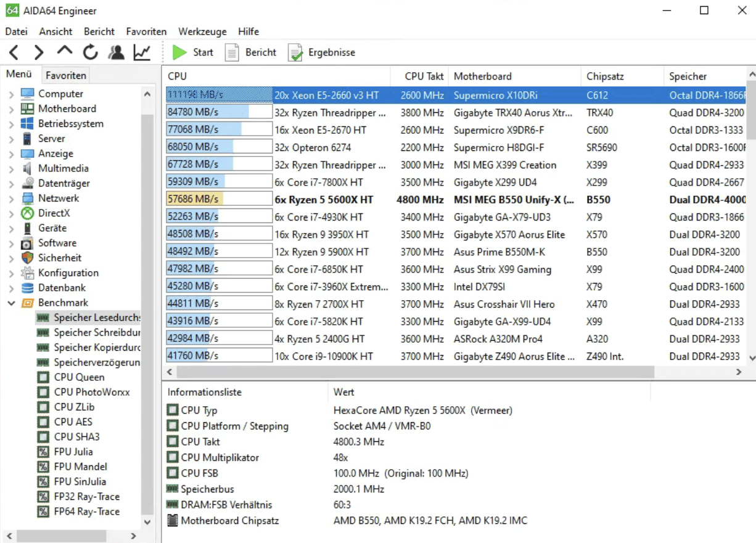
Task: Open Bericht from the toolbar
Action: click(x=250, y=52)
